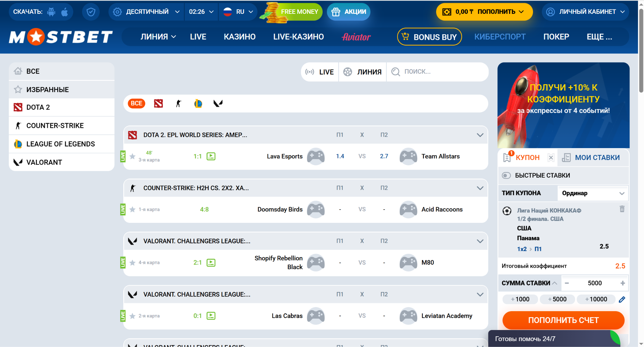The image size is (644, 347).
Task: Click the Team Allstars gamepad icon
Action: [x=408, y=156]
